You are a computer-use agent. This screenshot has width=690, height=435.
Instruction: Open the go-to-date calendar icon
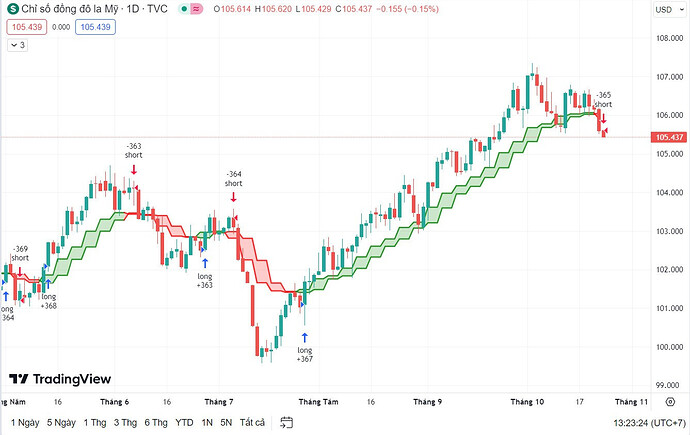(x=286, y=423)
